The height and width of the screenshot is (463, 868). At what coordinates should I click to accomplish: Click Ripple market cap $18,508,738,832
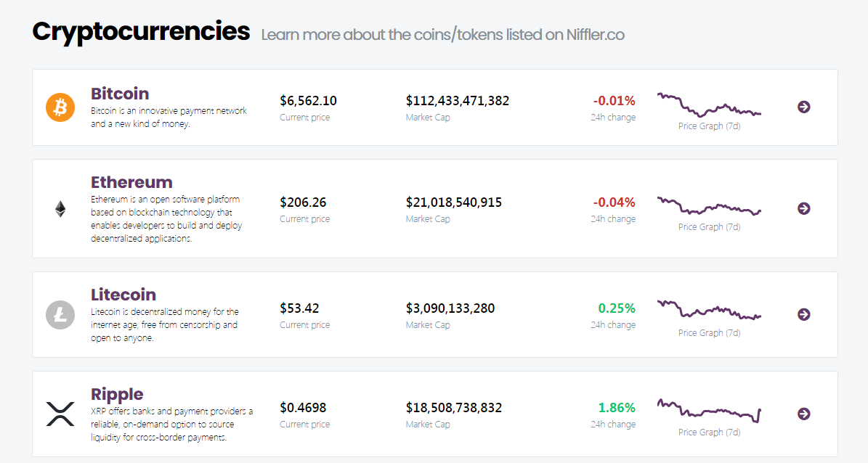454,408
